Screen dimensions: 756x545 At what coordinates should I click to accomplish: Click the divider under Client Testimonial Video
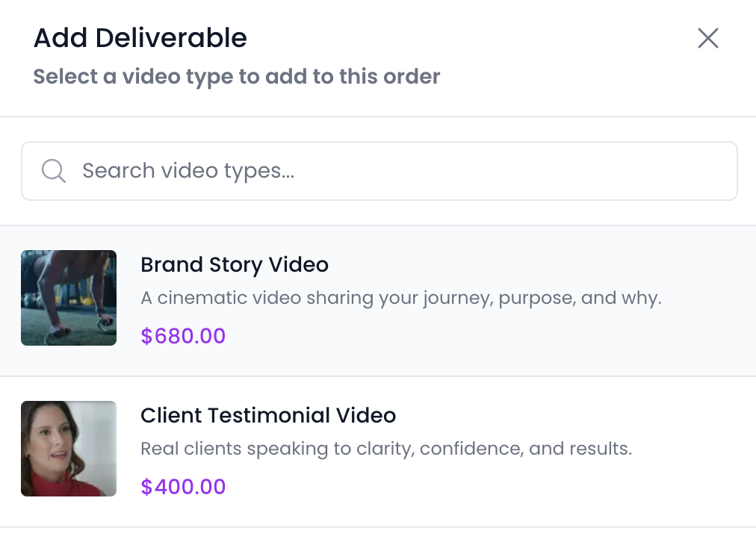coord(378,527)
